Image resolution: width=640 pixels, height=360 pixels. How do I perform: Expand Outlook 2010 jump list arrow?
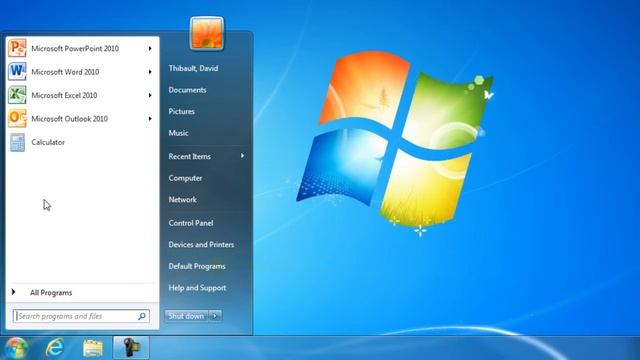[150, 119]
